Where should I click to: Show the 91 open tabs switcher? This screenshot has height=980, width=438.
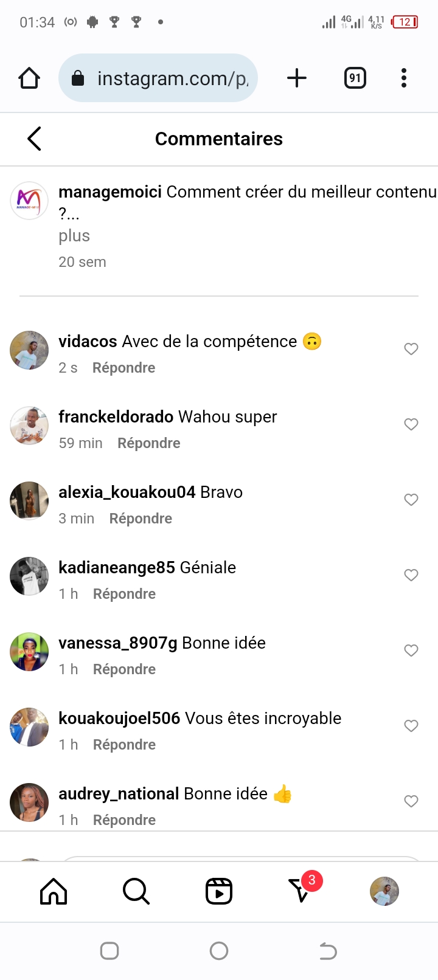point(355,78)
